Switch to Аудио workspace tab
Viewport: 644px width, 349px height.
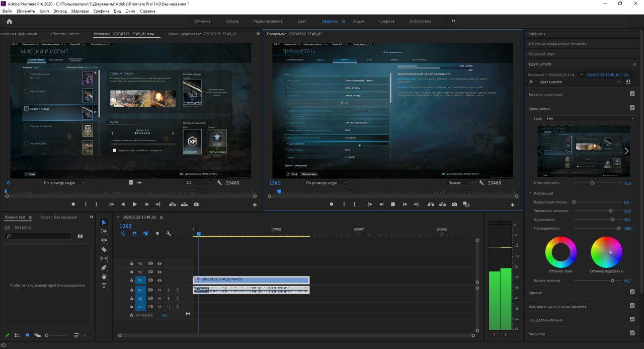[x=359, y=21]
